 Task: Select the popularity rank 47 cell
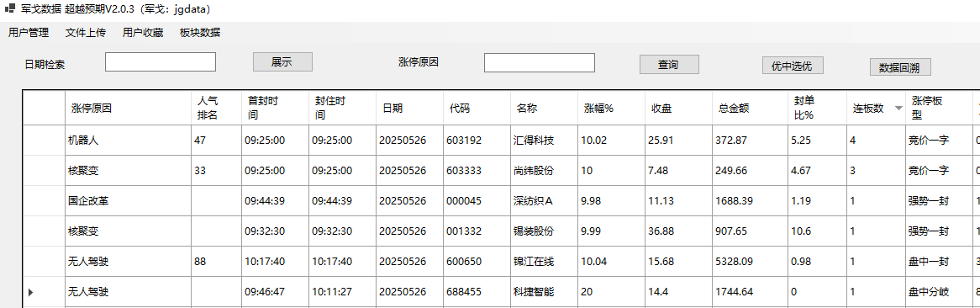[x=216, y=141]
